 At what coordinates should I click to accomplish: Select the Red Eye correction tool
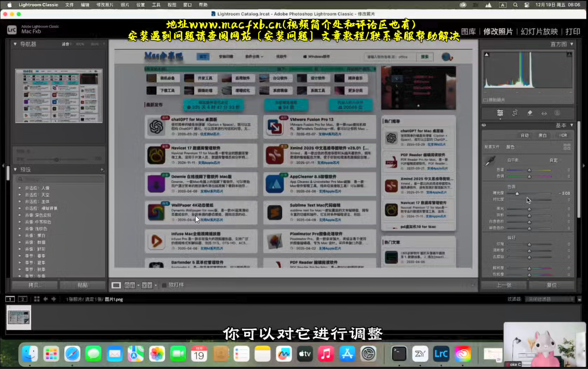[x=544, y=113]
